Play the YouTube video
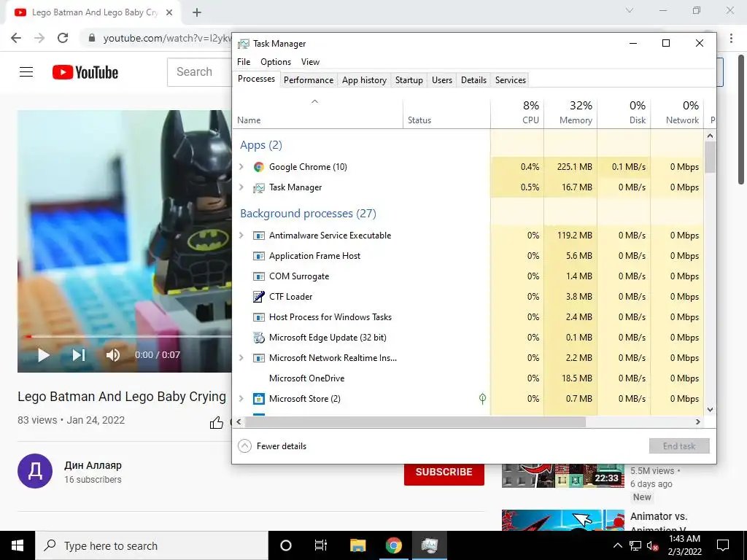Screen dimensions: 747x560 [x=43, y=355]
